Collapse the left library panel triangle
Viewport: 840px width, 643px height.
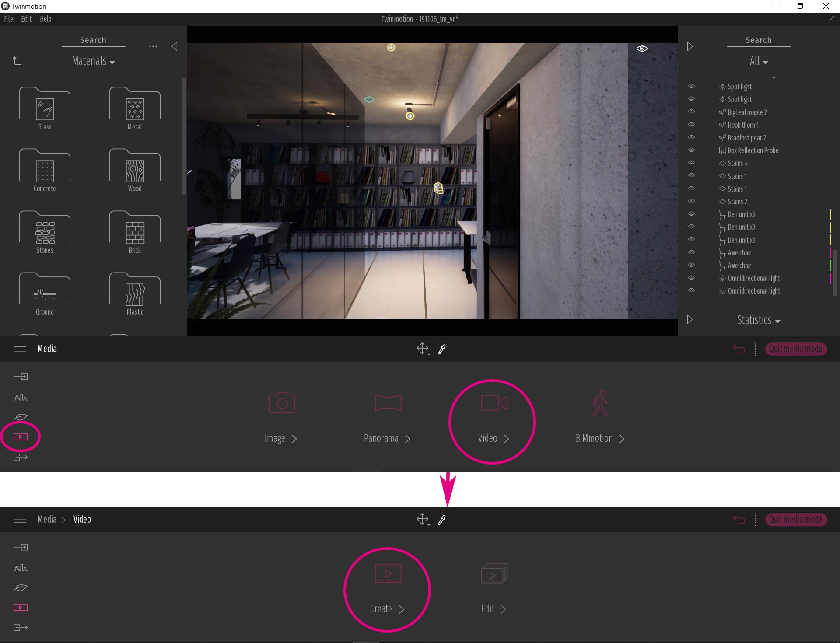coord(175,46)
